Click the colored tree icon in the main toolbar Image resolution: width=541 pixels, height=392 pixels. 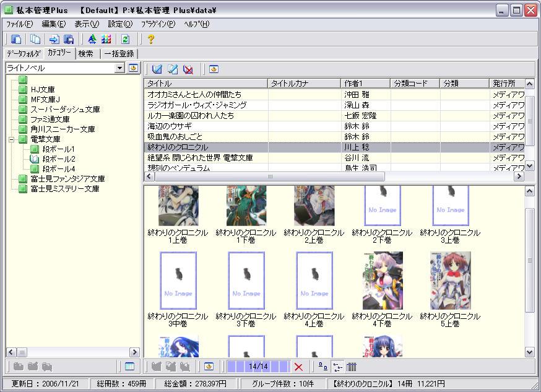[x=92, y=39]
